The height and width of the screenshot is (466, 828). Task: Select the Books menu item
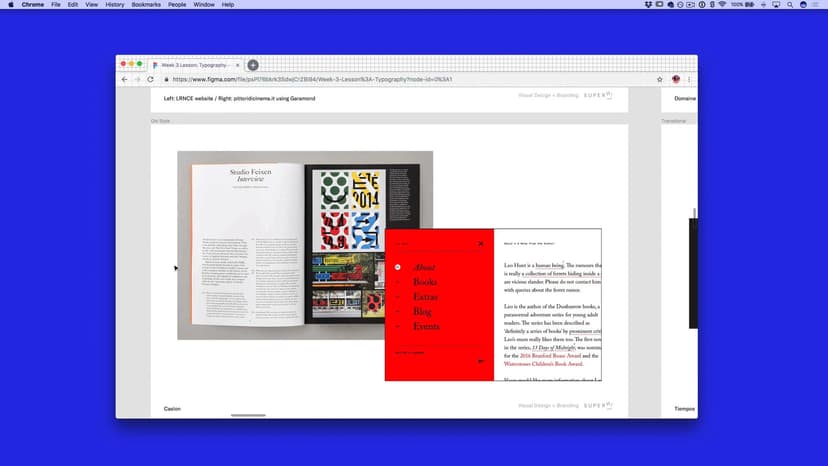tap(425, 282)
